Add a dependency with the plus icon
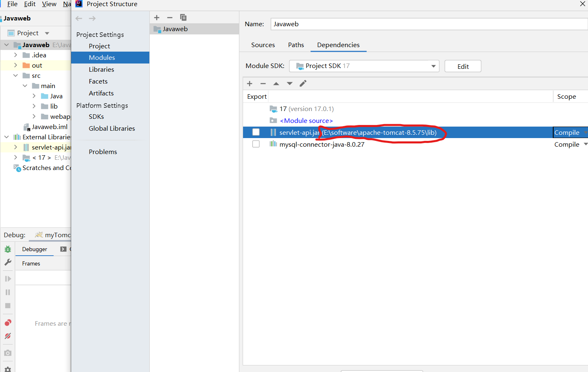Image resolution: width=588 pixels, height=372 pixels. pyautogui.click(x=250, y=84)
